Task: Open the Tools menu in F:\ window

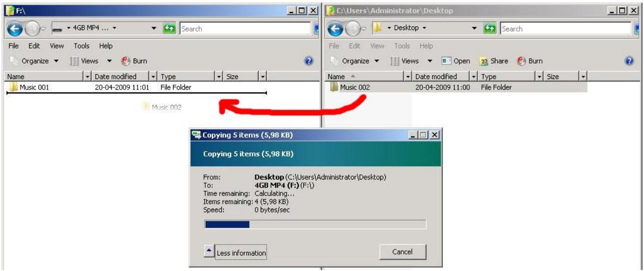Action: point(82,45)
